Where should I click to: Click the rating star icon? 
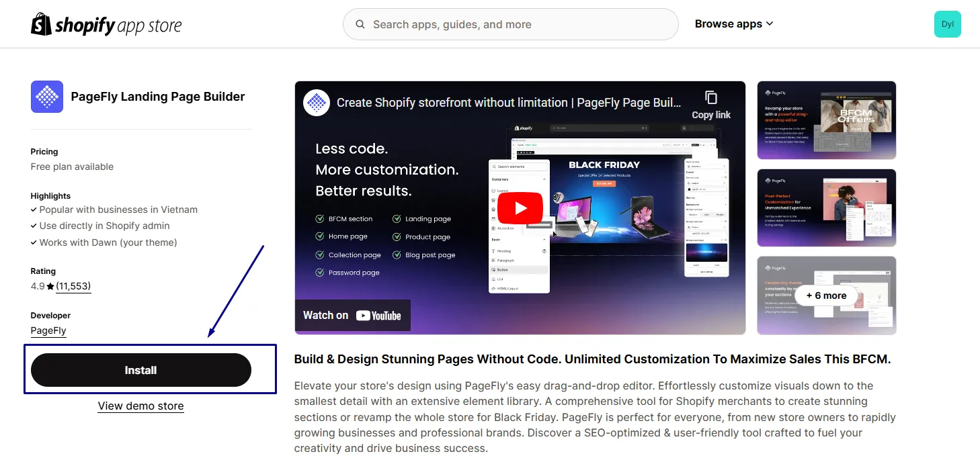tap(50, 286)
